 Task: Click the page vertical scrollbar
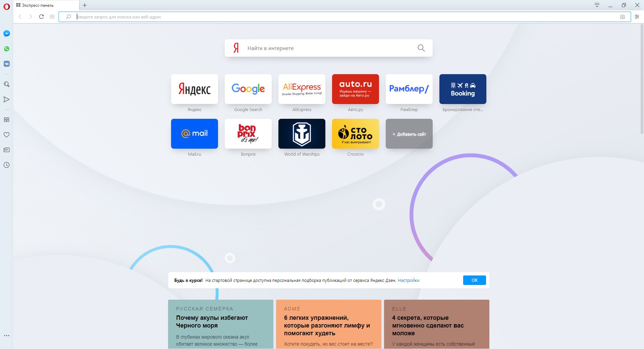point(642,81)
